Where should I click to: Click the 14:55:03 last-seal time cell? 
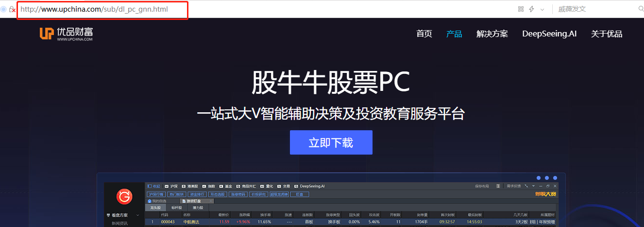coord(475,222)
